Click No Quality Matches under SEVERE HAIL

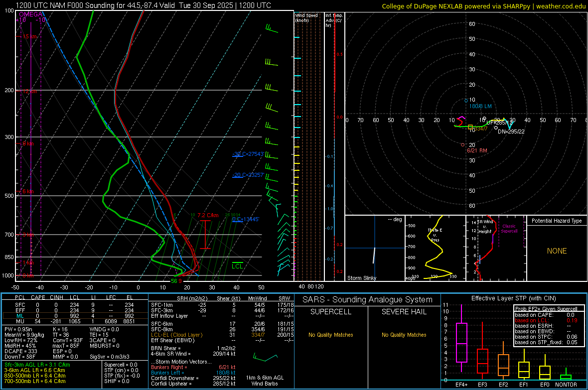404,335
